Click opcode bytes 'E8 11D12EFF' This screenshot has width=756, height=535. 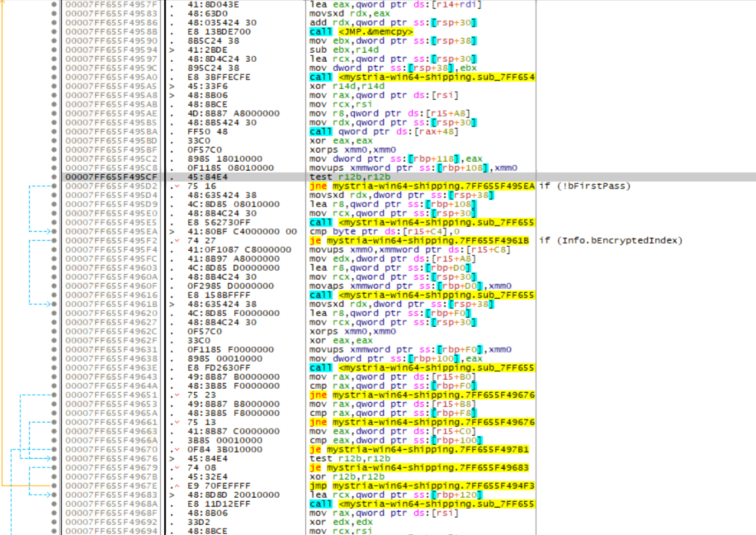[x=219, y=504]
